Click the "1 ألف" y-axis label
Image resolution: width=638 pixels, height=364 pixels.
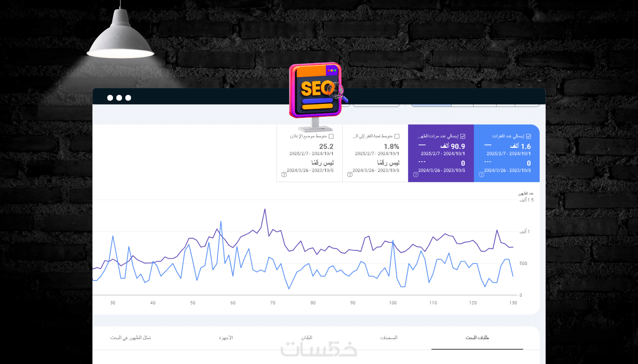[x=525, y=232]
